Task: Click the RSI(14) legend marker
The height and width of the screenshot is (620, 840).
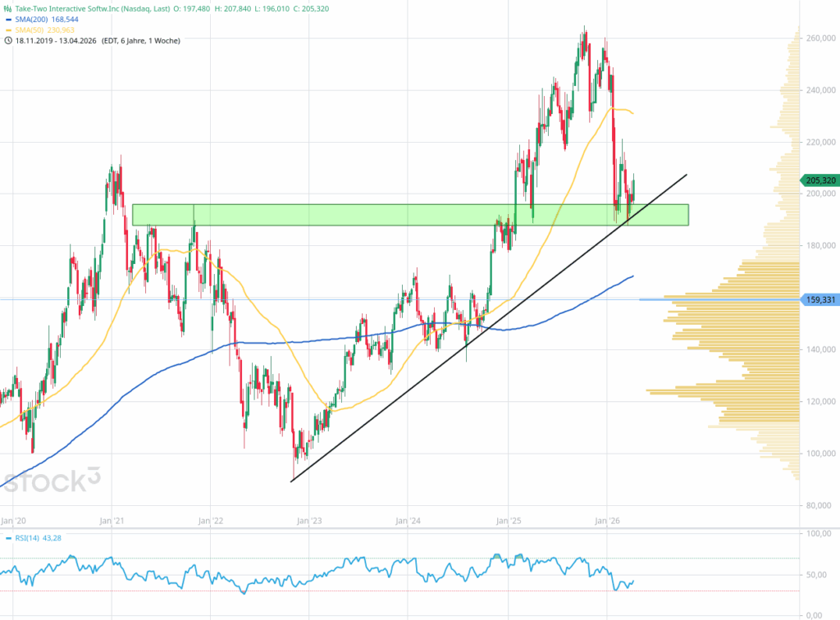Action: (9, 538)
